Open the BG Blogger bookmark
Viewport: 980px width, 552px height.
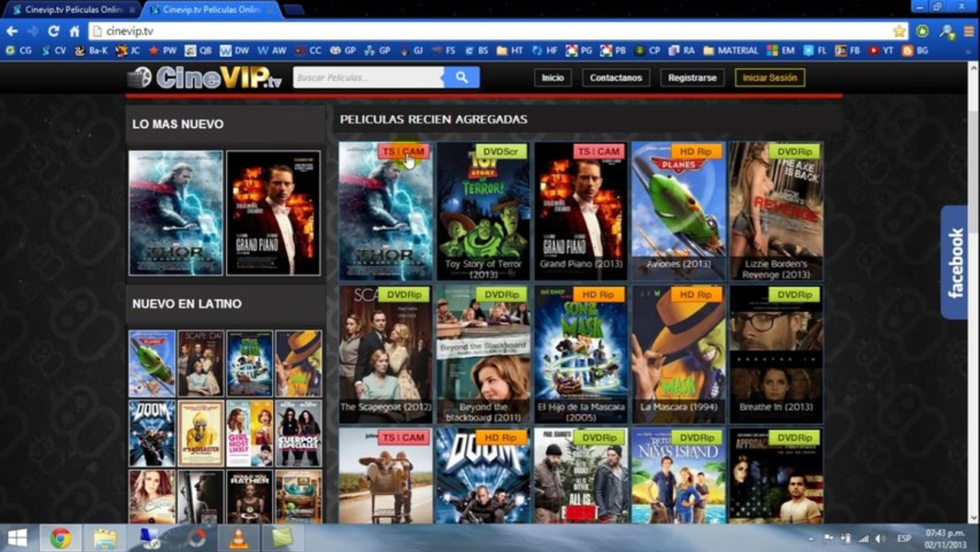coord(915,51)
